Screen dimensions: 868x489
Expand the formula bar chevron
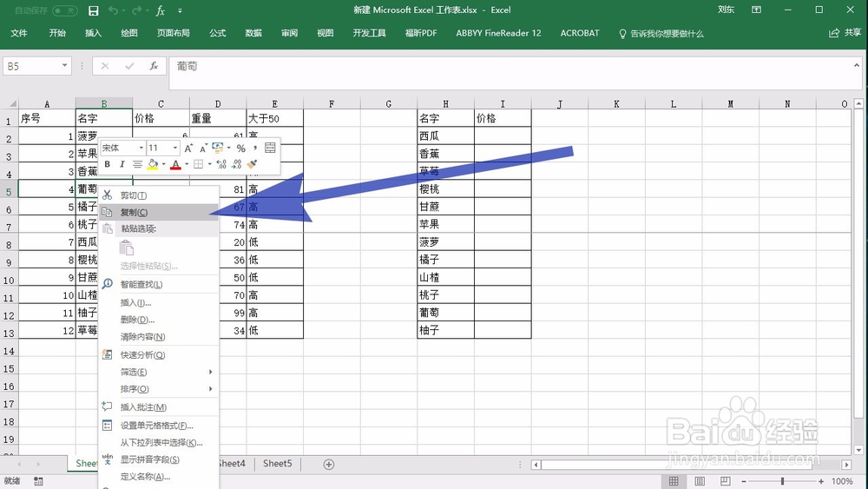tap(857, 65)
